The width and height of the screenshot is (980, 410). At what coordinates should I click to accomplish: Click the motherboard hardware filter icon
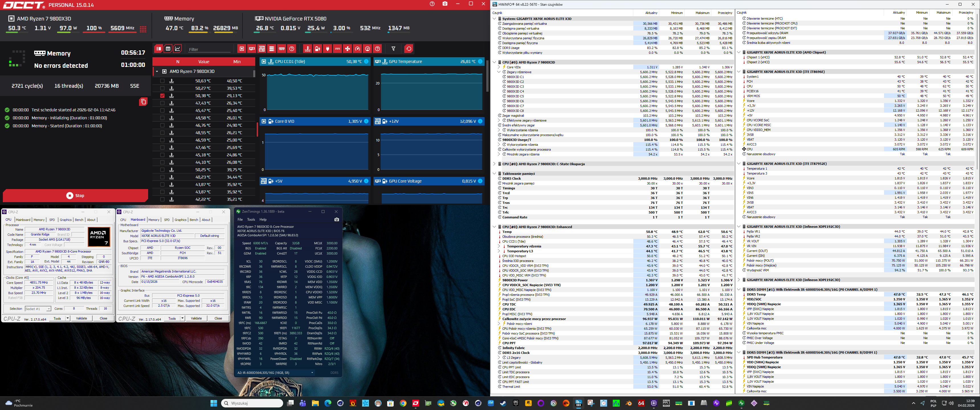[x=262, y=49]
